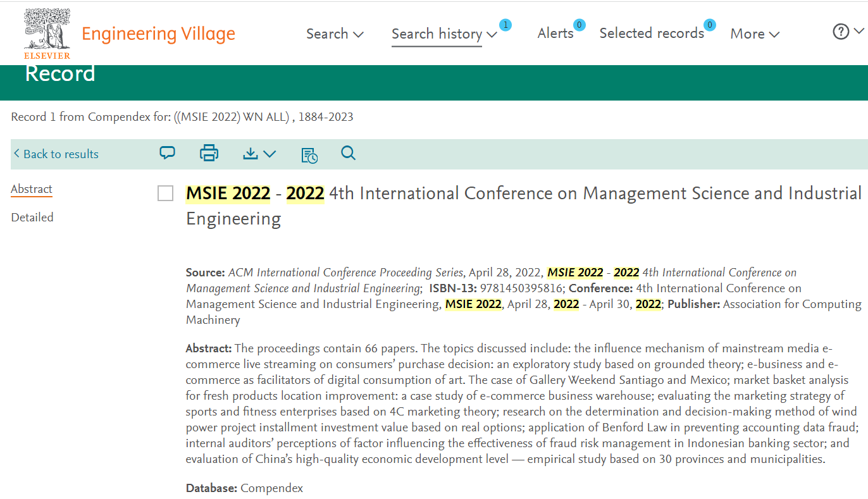Expand the More menu
868x499 pixels.
(755, 34)
